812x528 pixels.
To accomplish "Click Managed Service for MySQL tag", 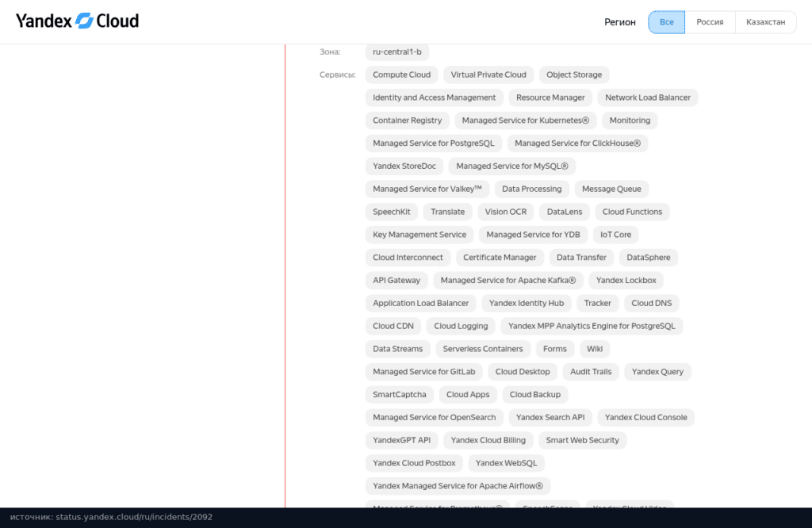I will coord(512,166).
